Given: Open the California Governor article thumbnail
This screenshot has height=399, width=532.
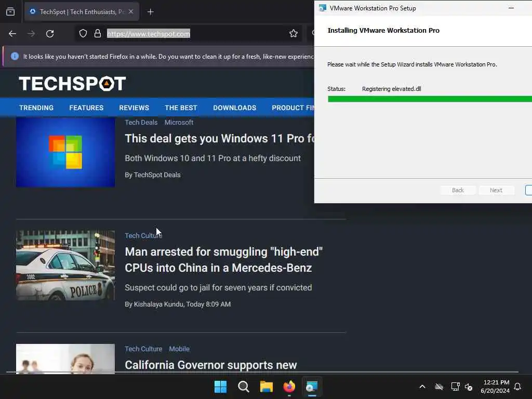Looking at the screenshot, I should [65, 359].
